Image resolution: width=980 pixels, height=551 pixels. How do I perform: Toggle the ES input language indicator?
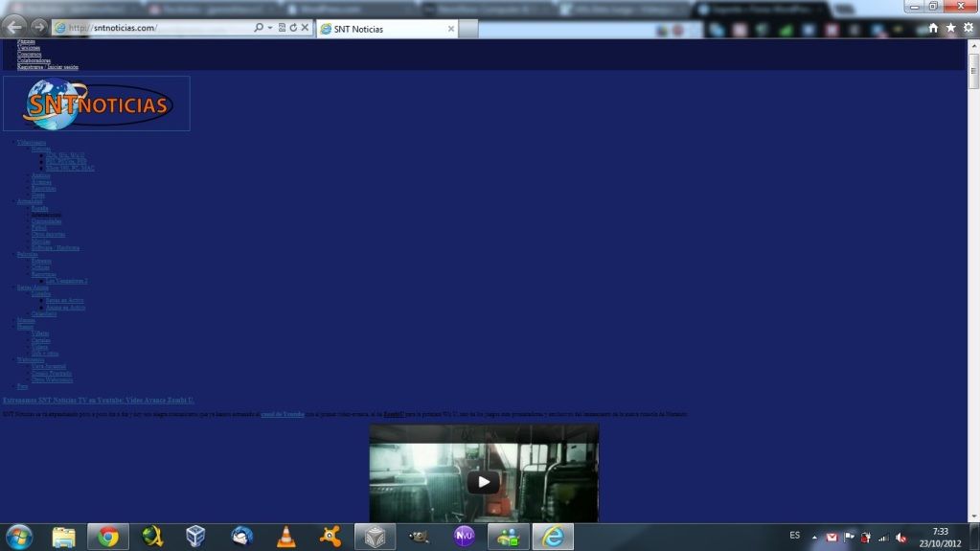click(794, 536)
